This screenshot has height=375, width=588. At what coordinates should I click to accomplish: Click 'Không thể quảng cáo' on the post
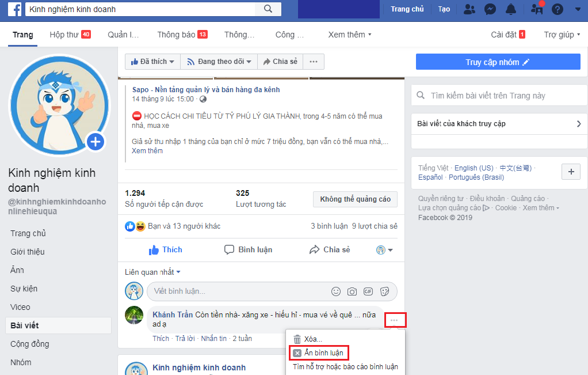(x=354, y=199)
